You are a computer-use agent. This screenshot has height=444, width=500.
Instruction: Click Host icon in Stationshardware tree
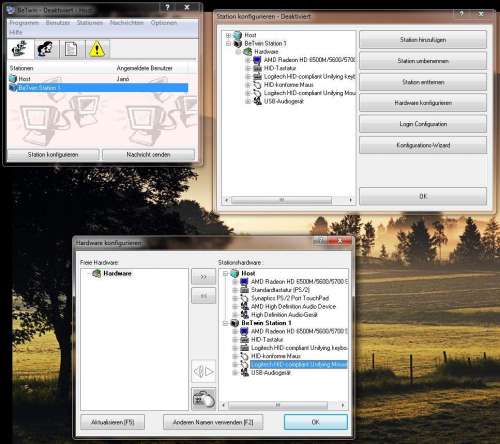click(235, 273)
